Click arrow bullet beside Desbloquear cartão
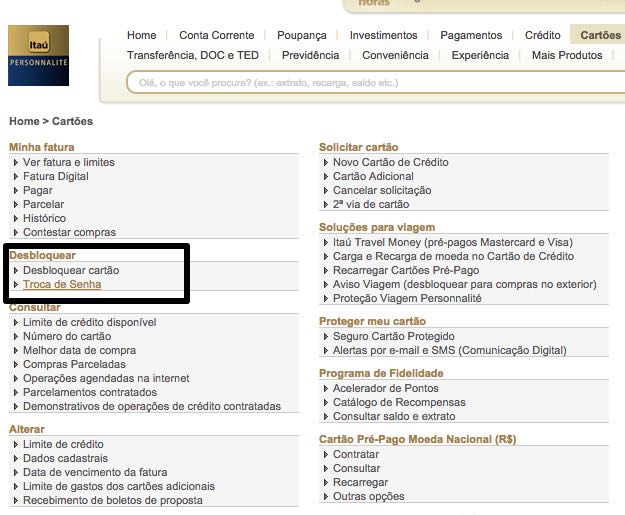The height and width of the screenshot is (515, 625). tap(16, 270)
